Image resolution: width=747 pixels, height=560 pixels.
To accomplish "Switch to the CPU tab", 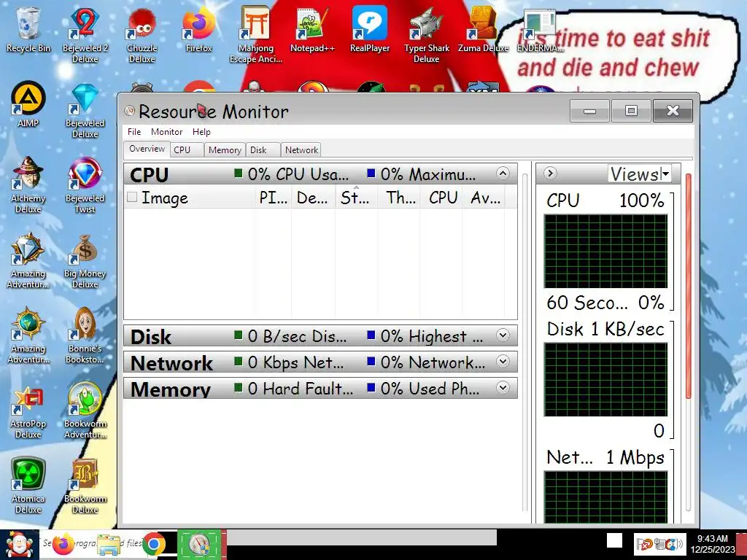I will pos(187,150).
